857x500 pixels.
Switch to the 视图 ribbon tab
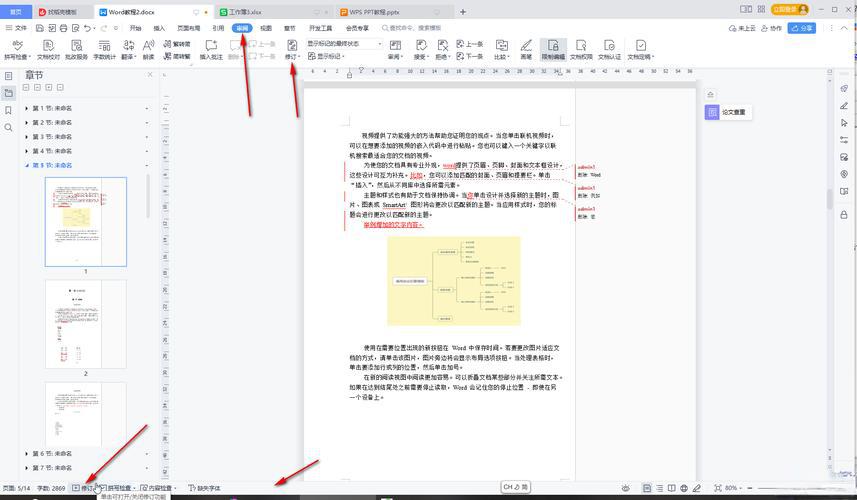266,28
